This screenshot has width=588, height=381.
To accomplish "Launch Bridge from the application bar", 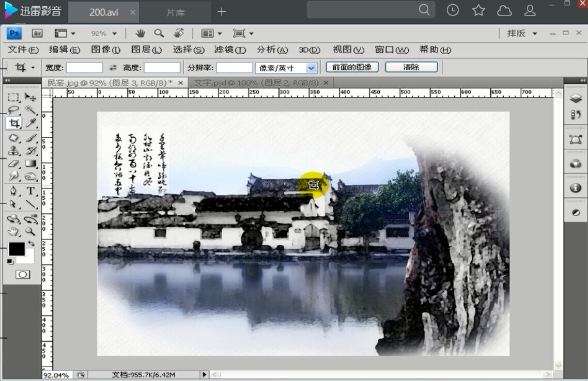I will point(37,33).
